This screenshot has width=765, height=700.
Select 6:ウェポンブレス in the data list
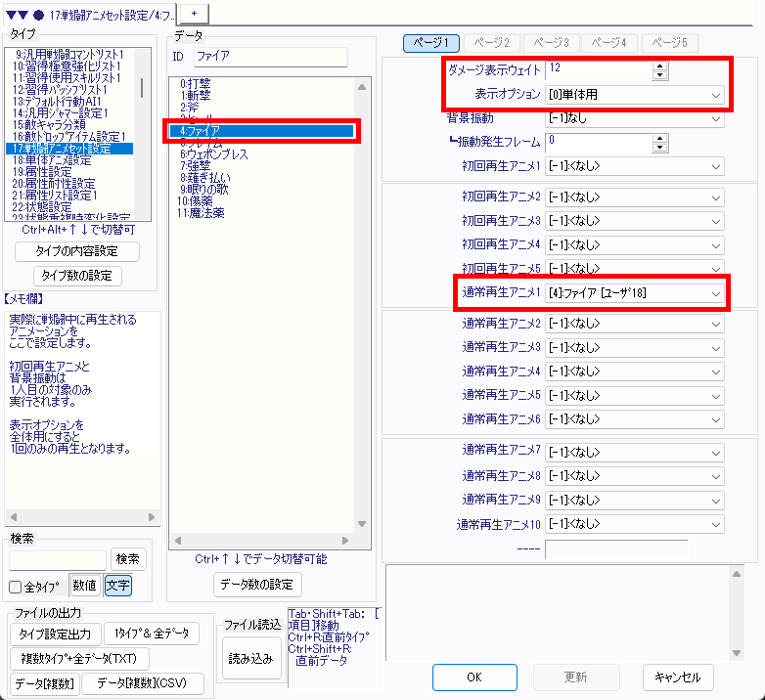click(x=214, y=154)
